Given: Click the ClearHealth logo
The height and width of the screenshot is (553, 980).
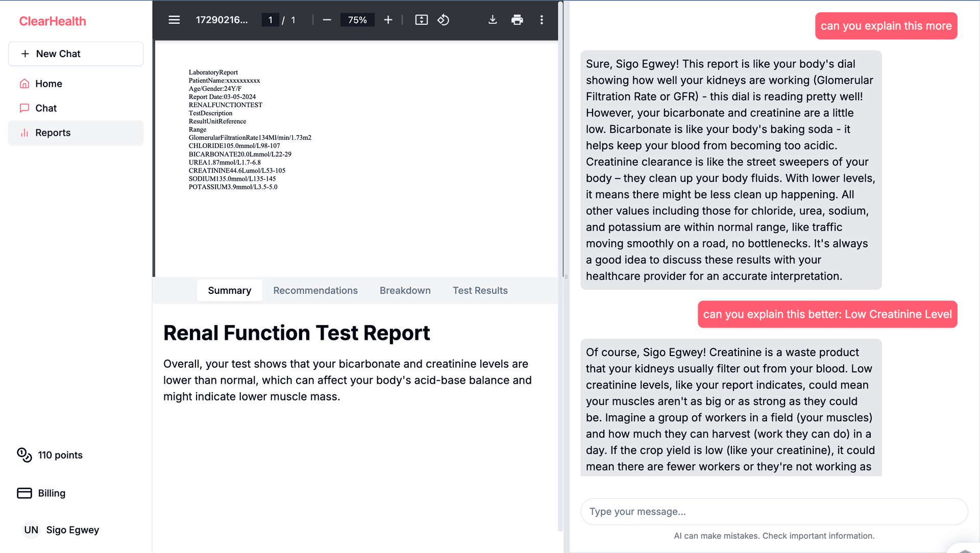Looking at the screenshot, I should click(x=53, y=21).
